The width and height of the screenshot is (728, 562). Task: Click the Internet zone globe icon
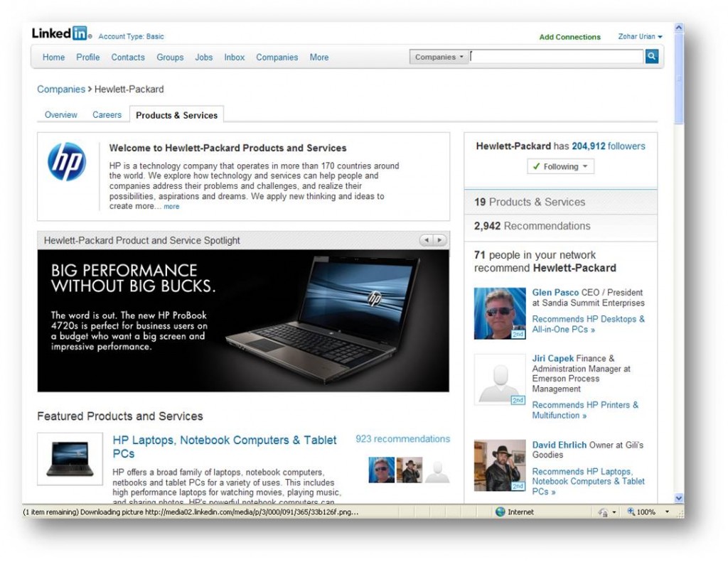(500, 512)
